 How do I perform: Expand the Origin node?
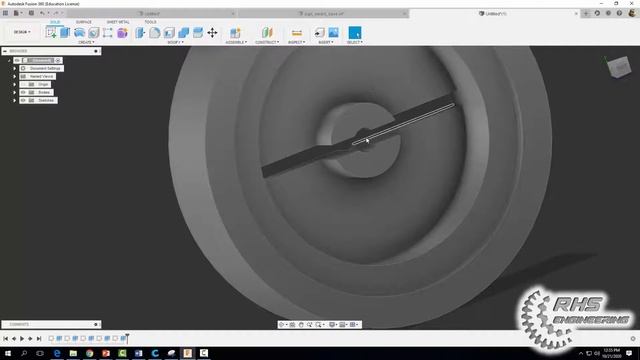(14, 84)
